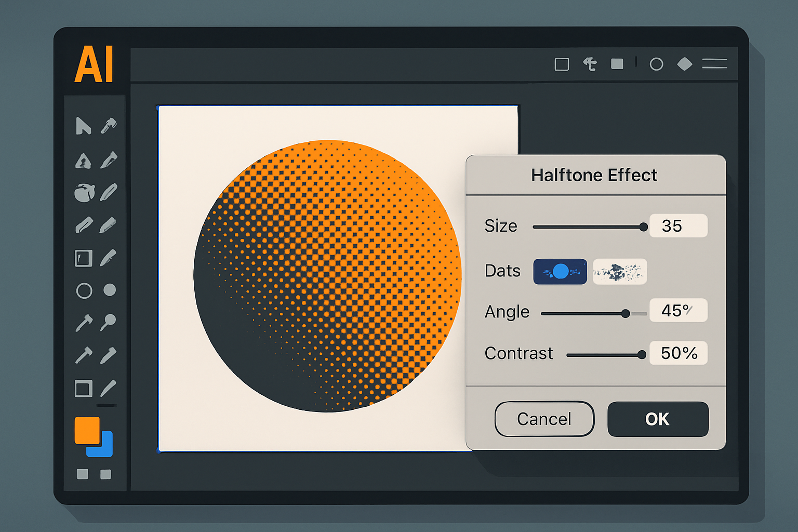
Task: Click the Size slider handle
Action: [x=643, y=227]
